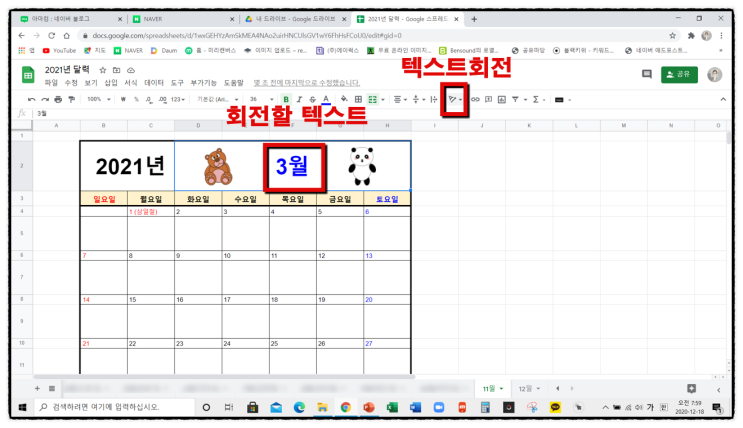The height and width of the screenshot is (428, 743).
Task: Open the all sheets list icon
Action: 52,389
